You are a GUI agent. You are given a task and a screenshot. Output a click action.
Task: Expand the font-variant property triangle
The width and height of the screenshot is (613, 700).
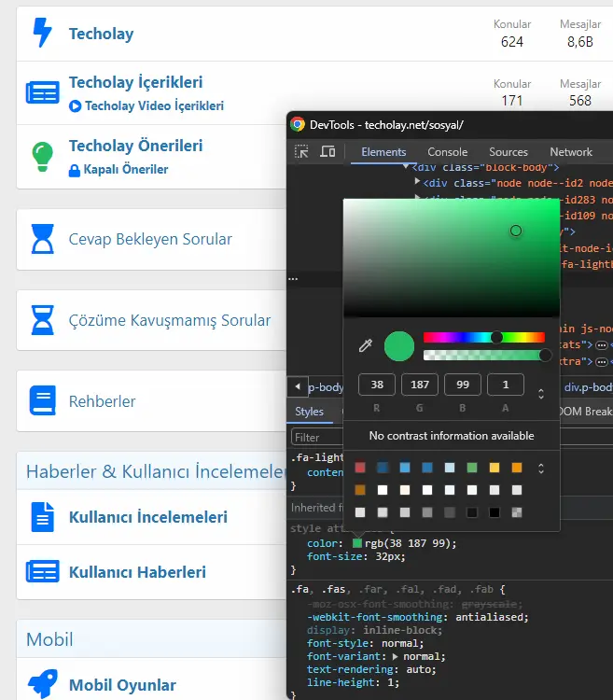395,656
